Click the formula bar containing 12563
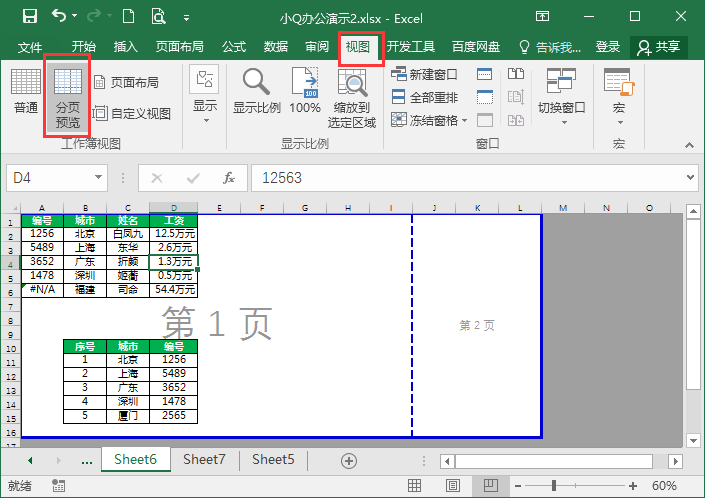This screenshot has width=705, height=498. pos(467,178)
